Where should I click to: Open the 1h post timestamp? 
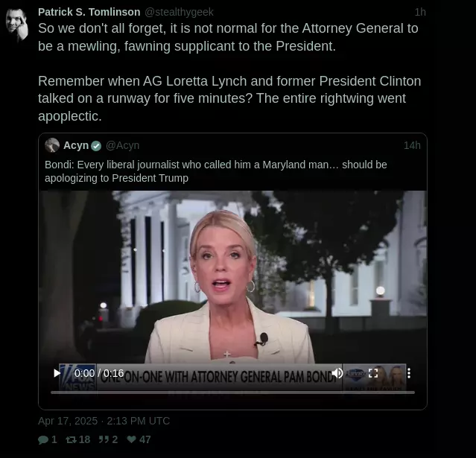point(420,12)
